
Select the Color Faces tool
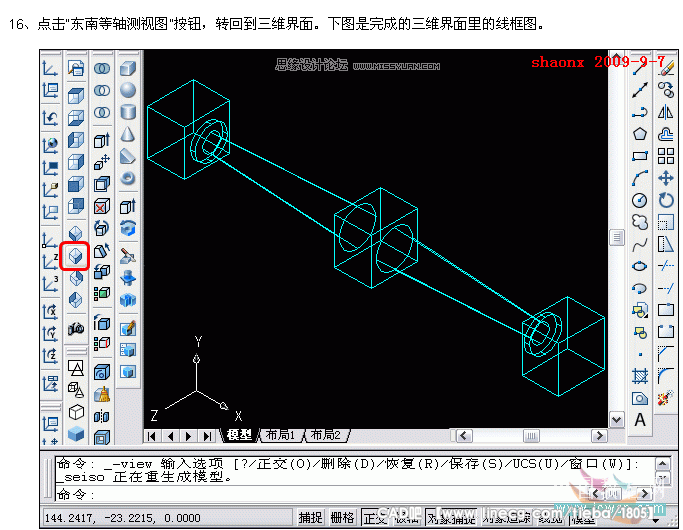[x=102, y=293]
